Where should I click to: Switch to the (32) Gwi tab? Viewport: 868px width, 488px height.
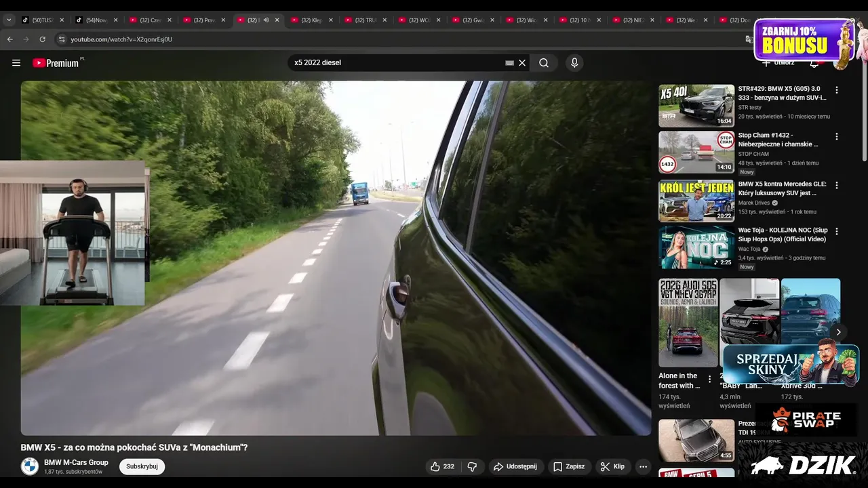click(x=473, y=20)
